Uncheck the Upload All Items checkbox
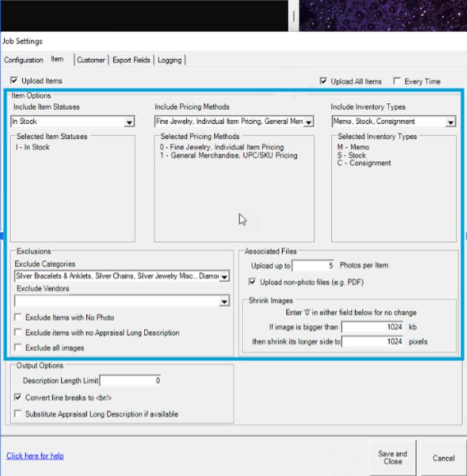Viewport: 467px width, 476px height. point(323,81)
